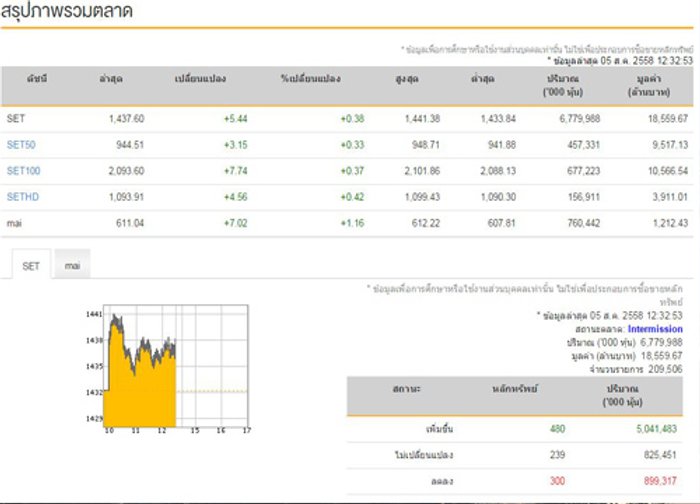The height and width of the screenshot is (504, 700).
Task: Select SETHD value 3,911.01
Action: [670, 197]
